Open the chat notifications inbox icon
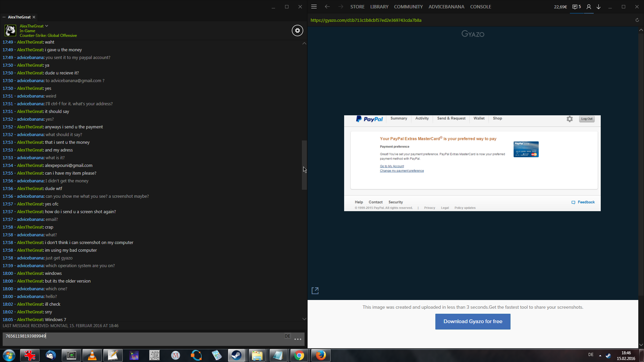The height and width of the screenshot is (362, 644). tap(576, 7)
